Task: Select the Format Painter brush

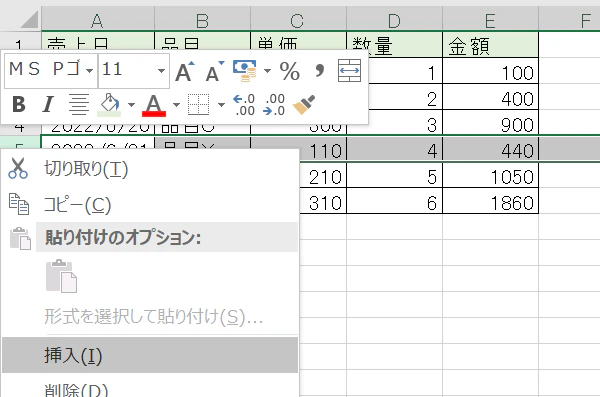Action: (x=304, y=105)
